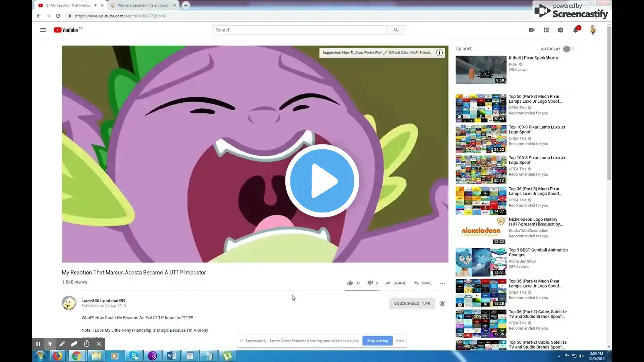Click the dislike thumbs-down icon
This screenshot has height=362, width=644.
click(370, 283)
